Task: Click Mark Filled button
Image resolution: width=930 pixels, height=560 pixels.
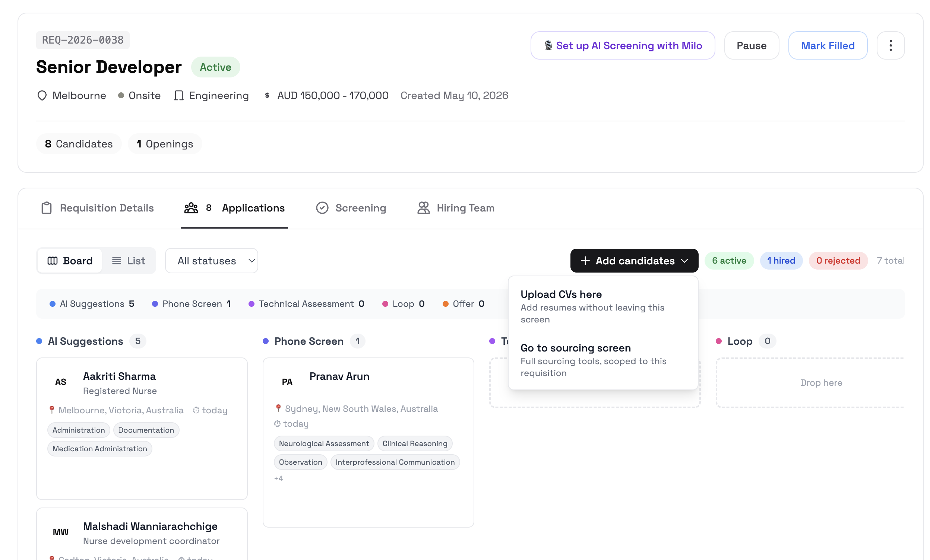Action: (827, 45)
